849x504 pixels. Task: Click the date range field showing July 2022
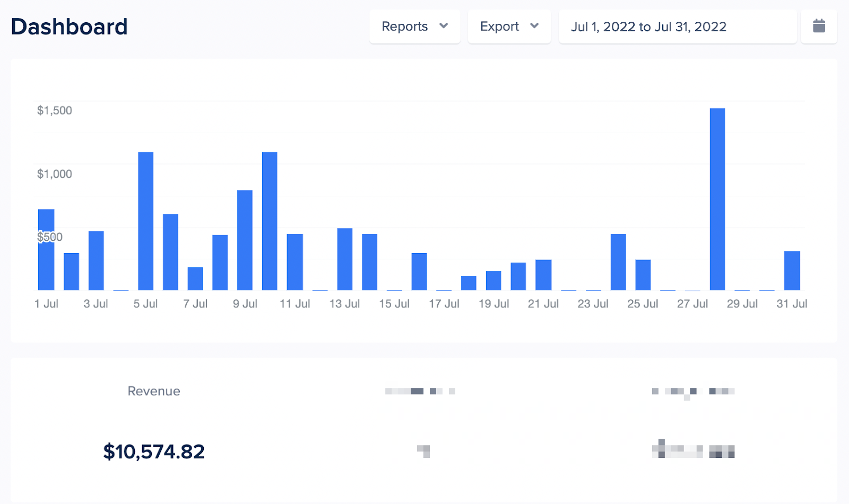[648, 27]
